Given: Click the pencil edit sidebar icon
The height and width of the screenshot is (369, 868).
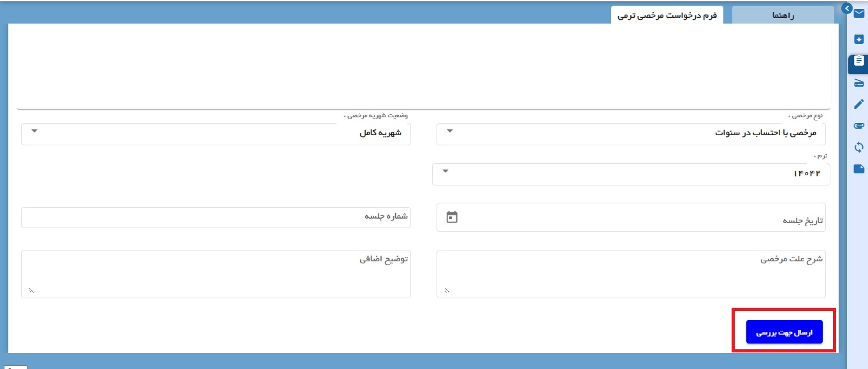Looking at the screenshot, I should click(x=859, y=104).
